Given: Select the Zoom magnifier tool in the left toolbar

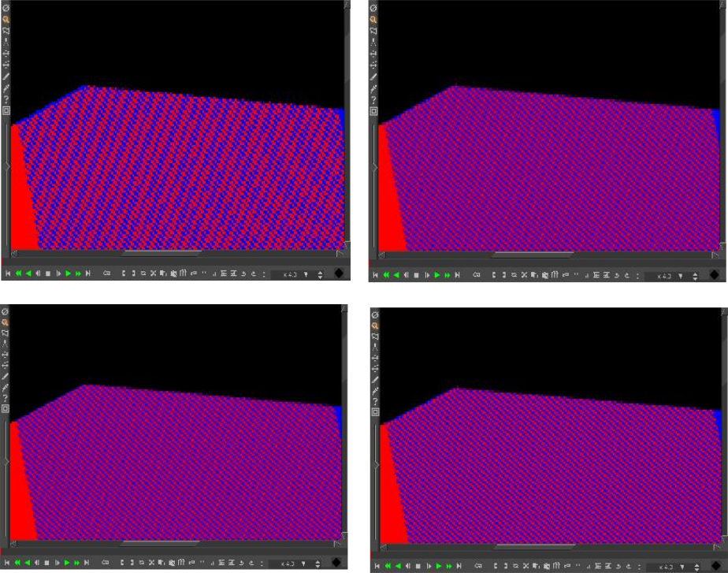Looking at the screenshot, I should point(6,20).
